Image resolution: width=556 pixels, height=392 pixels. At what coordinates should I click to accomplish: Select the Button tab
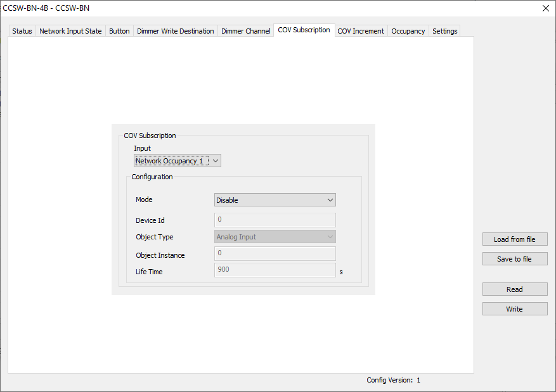coord(119,31)
